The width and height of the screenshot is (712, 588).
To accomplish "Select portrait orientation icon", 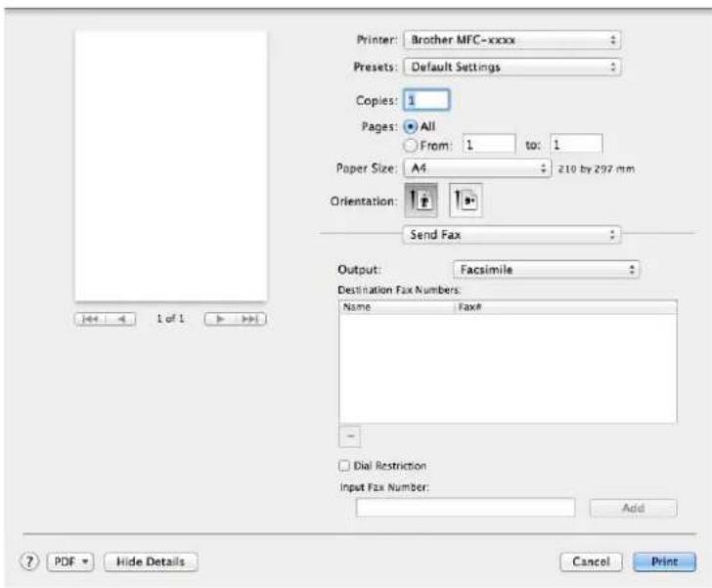I will [x=421, y=200].
